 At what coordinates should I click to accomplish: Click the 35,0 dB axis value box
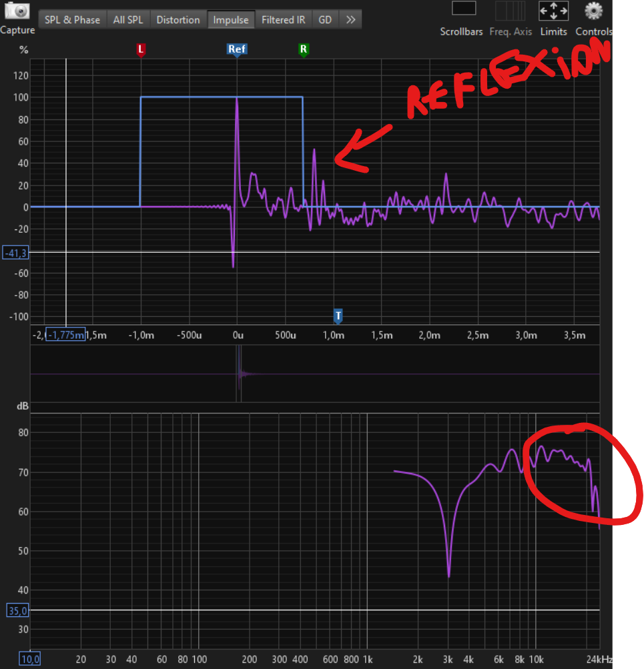tap(18, 610)
